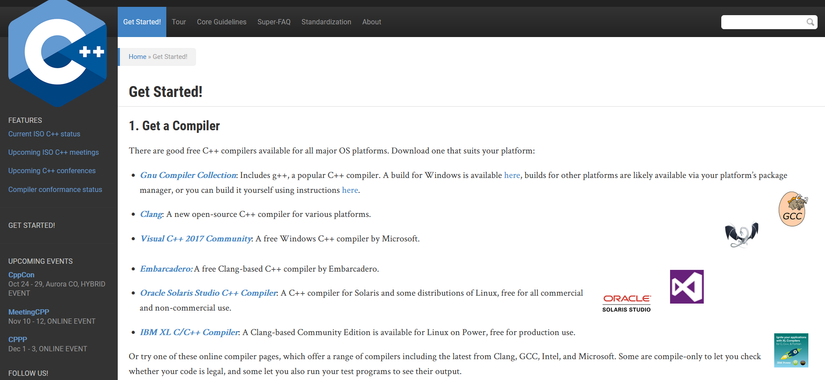Open the CppCon event link

(21, 275)
